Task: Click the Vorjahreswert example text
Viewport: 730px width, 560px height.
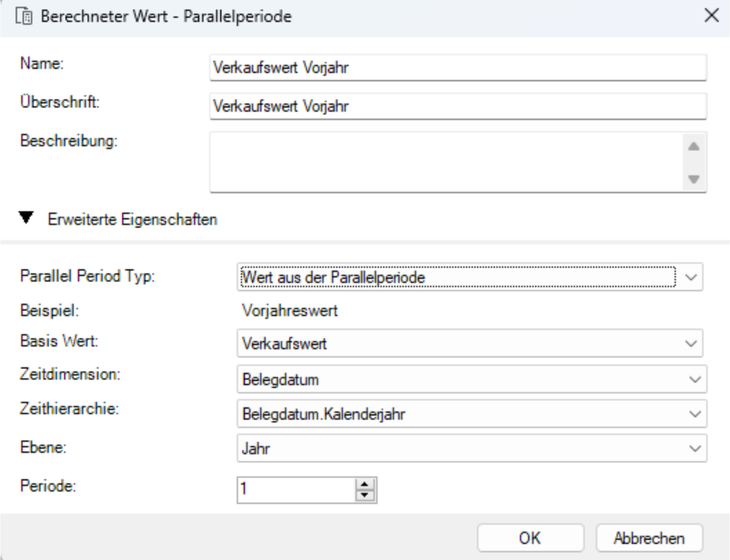Action: 290,311
